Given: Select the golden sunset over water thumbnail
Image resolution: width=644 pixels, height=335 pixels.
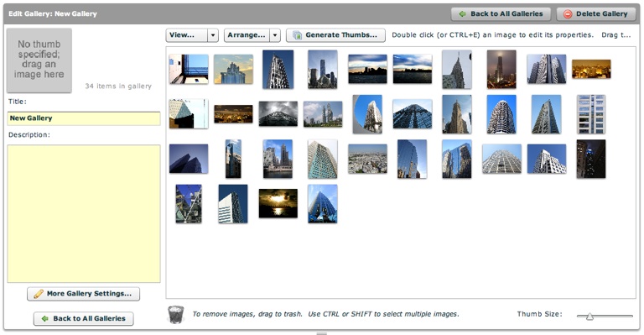Looking at the screenshot, I should pos(278,203).
